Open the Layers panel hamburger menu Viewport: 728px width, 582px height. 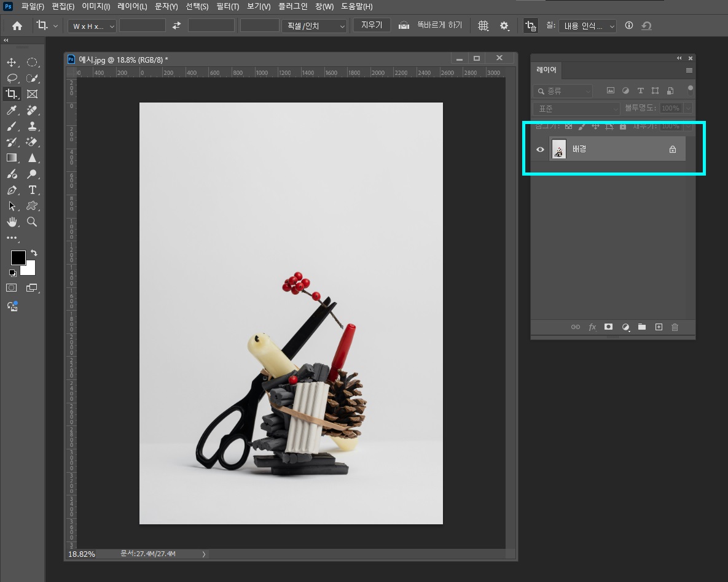[x=689, y=70]
